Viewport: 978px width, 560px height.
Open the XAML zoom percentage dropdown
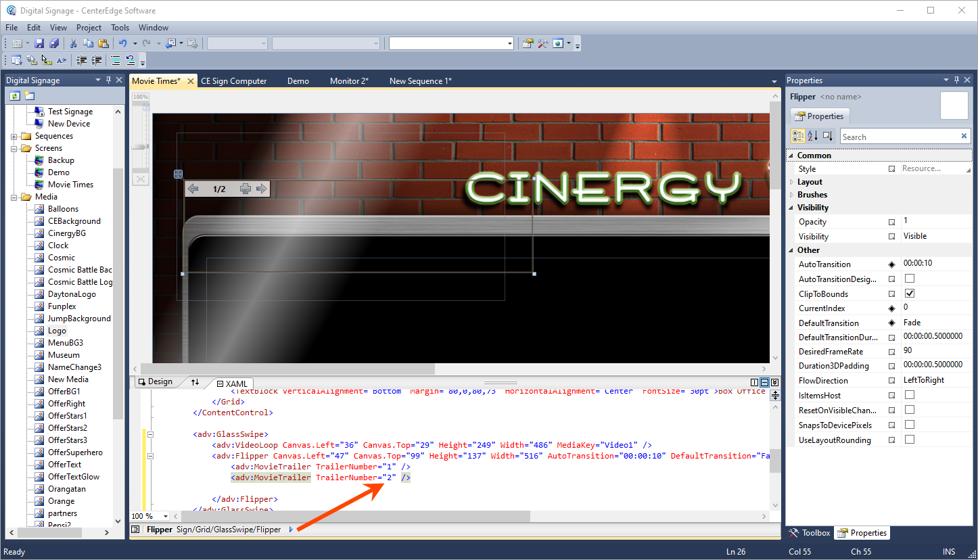165,516
